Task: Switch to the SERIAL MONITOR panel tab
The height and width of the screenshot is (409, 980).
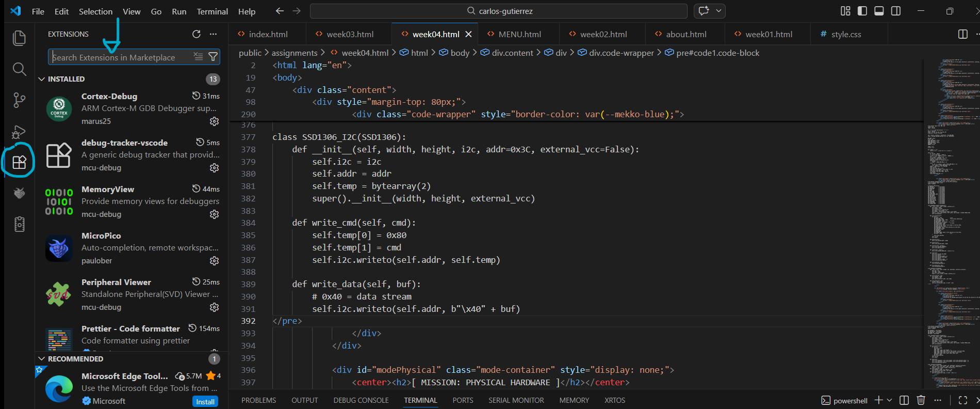Action: click(516, 400)
